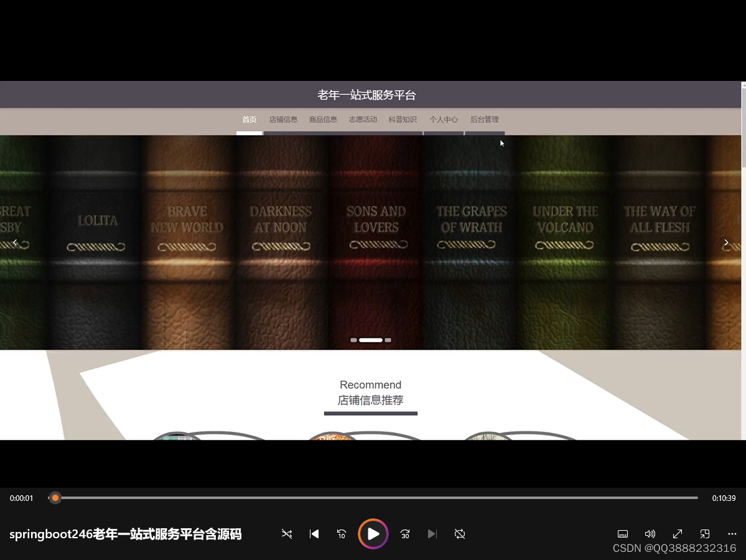Open the 科普知识 tab
The height and width of the screenshot is (560, 746).
click(403, 119)
